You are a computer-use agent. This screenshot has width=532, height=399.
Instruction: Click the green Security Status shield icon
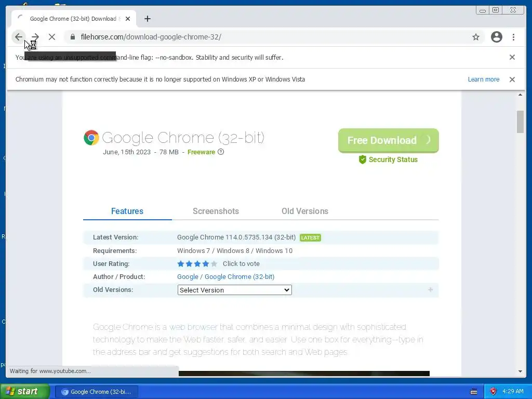coord(362,159)
